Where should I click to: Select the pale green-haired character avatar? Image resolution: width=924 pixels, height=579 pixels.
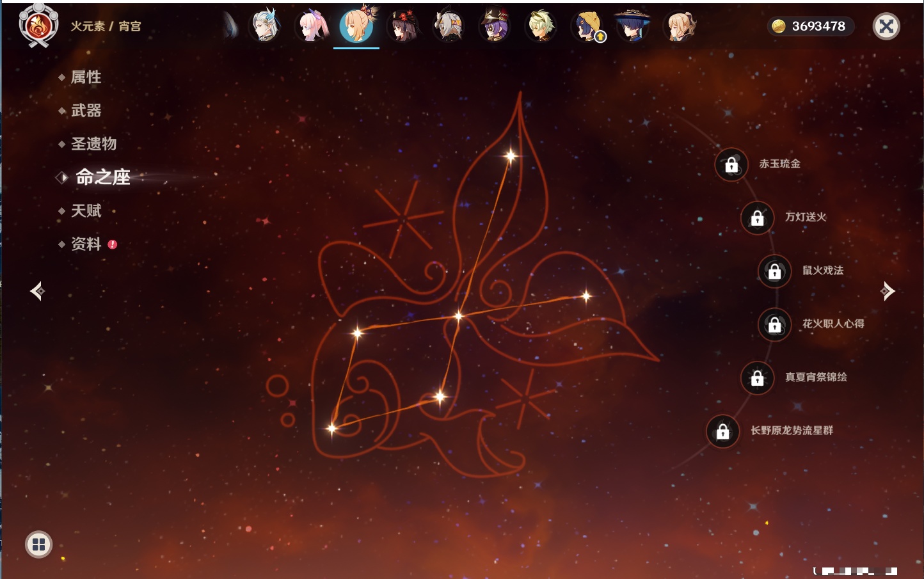(541, 26)
